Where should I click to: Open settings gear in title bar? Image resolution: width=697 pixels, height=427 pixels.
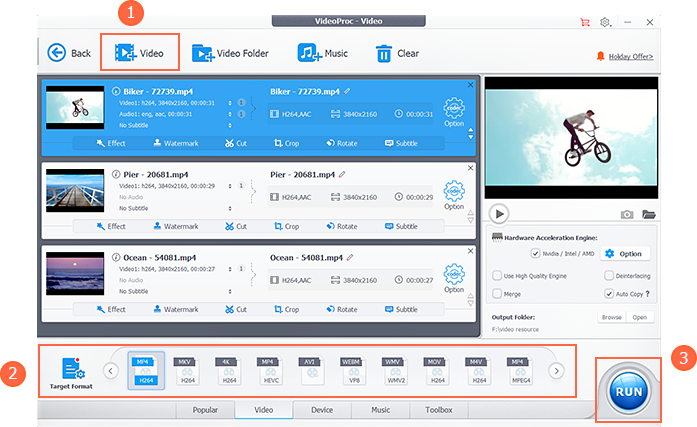point(605,22)
